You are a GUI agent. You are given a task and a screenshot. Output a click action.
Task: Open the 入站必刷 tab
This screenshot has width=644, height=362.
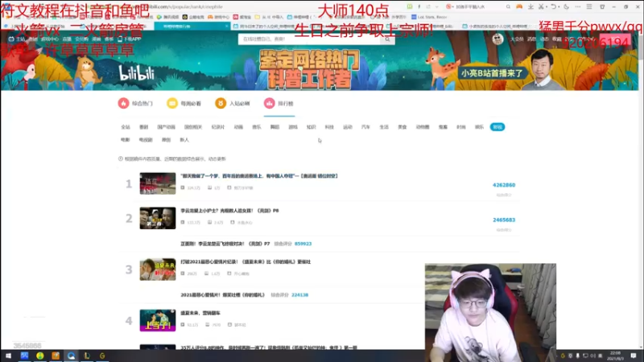(233, 104)
